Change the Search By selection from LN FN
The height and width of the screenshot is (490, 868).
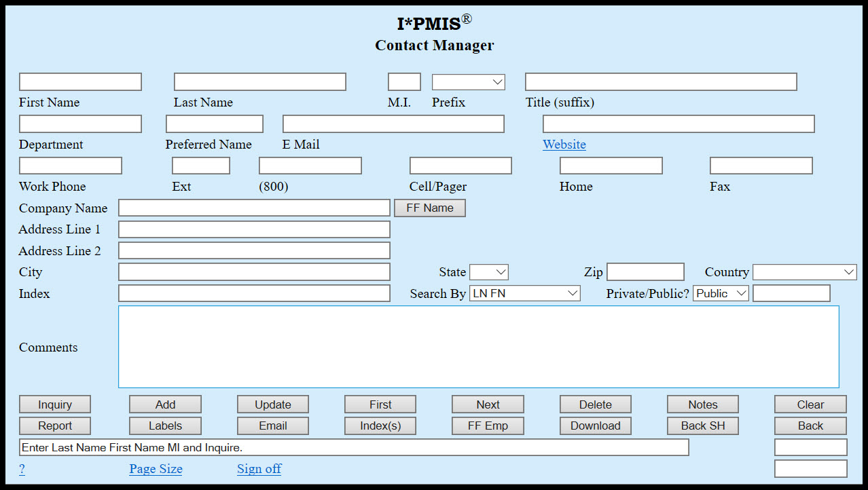point(524,293)
